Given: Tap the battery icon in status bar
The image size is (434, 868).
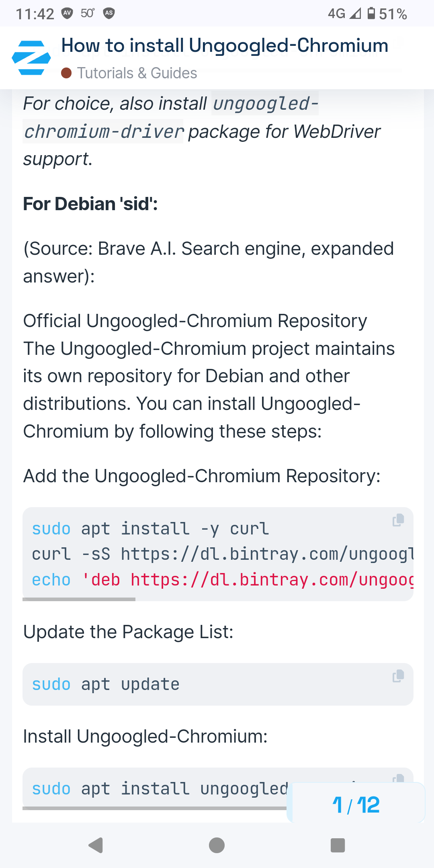Looking at the screenshot, I should tap(371, 13).
